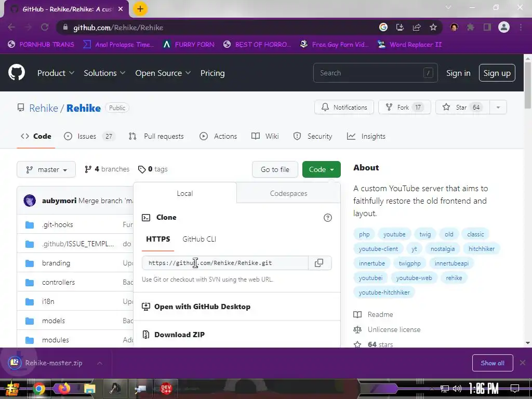This screenshot has width=532, height=399.
Task: Expand the Rehike-master.zip download options
Action: tap(100, 363)
